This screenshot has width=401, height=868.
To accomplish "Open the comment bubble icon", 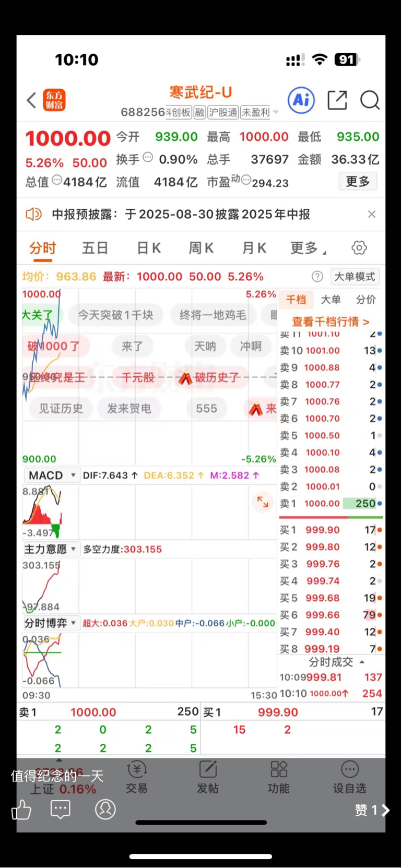I will pos(61,810).
